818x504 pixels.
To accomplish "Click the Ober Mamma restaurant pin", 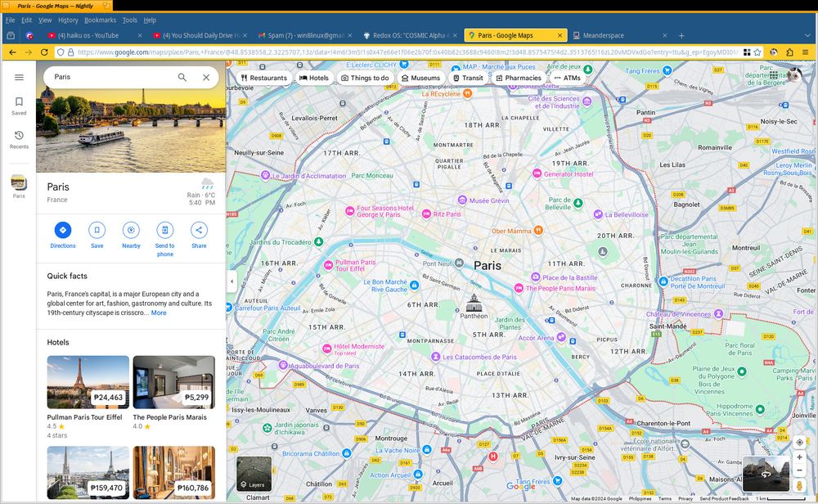I will (538, 230).
